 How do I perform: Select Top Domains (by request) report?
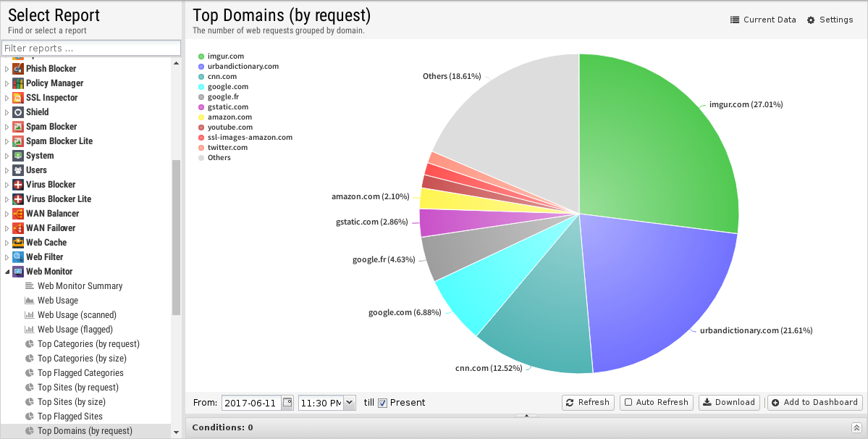pos(85,431)
